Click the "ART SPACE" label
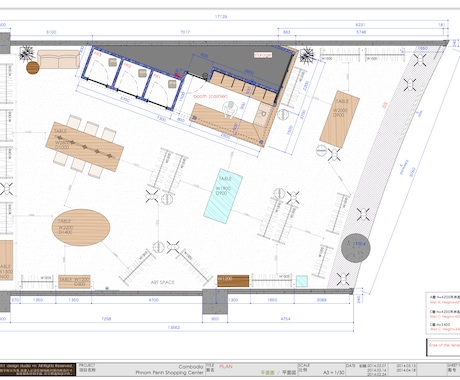 point(163,282)
